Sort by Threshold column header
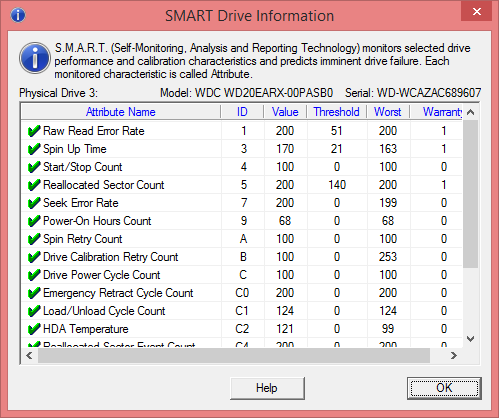 337,112
